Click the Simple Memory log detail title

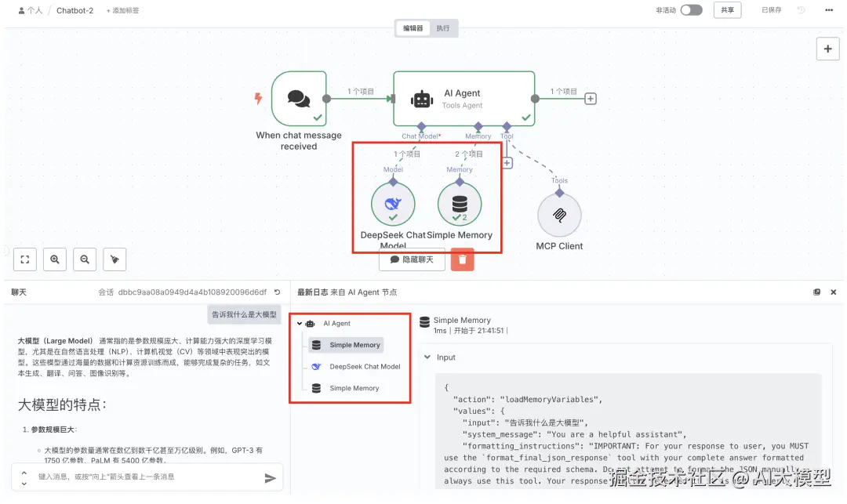tap(462, 320)
